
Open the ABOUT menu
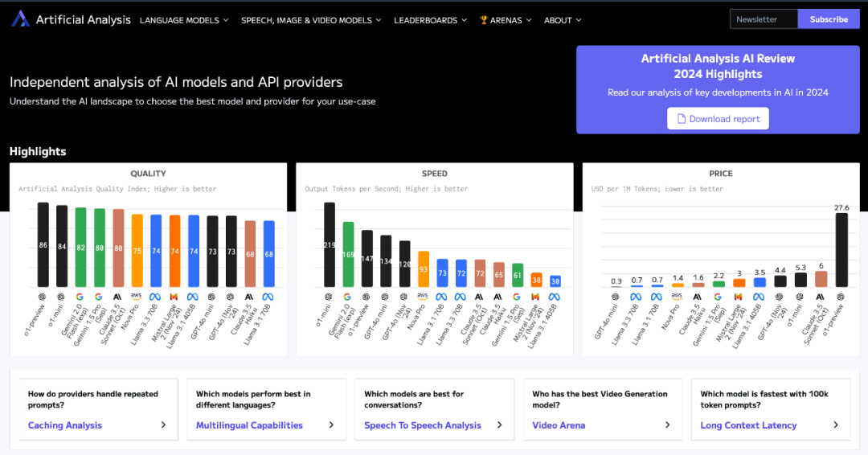click(x=563, y=20)
